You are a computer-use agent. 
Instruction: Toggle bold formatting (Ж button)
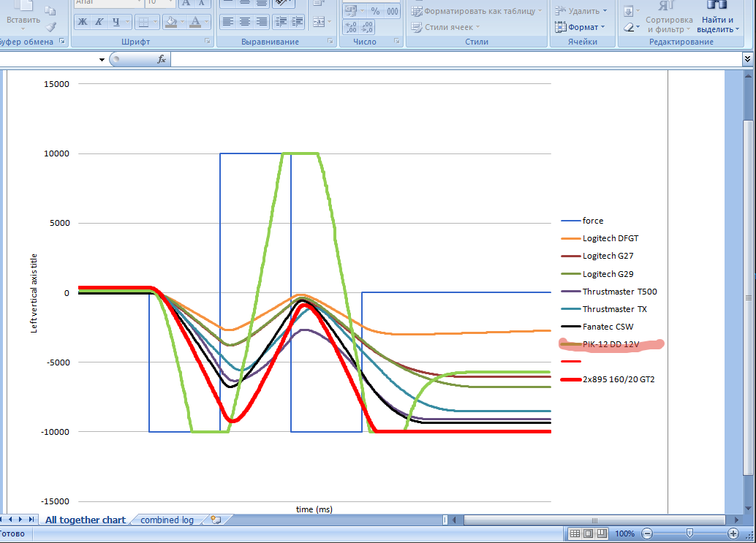[83, 22]
